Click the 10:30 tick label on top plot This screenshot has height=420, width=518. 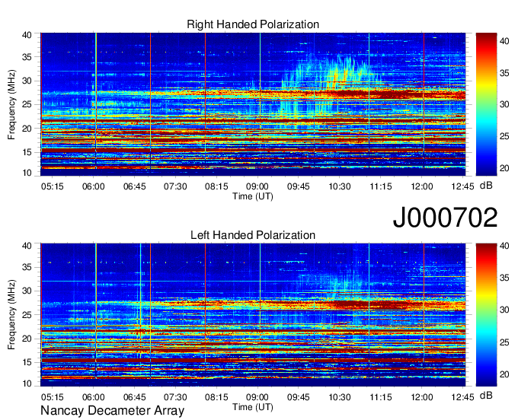339,186
